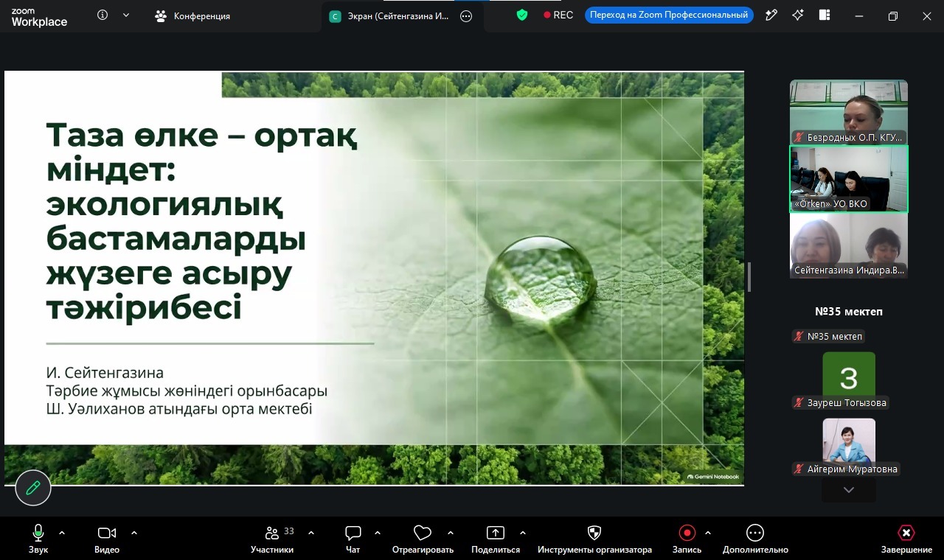Click the divider handle beside the shared slide
Viewport: 944px width, 560px height.
point(749,278)
